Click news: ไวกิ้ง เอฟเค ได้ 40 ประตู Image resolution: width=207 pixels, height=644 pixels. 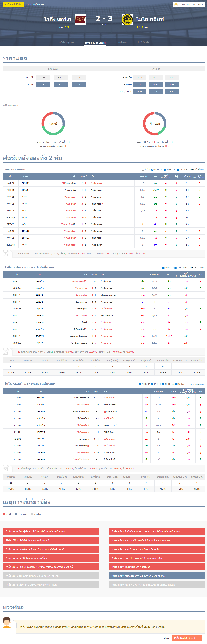51,558
